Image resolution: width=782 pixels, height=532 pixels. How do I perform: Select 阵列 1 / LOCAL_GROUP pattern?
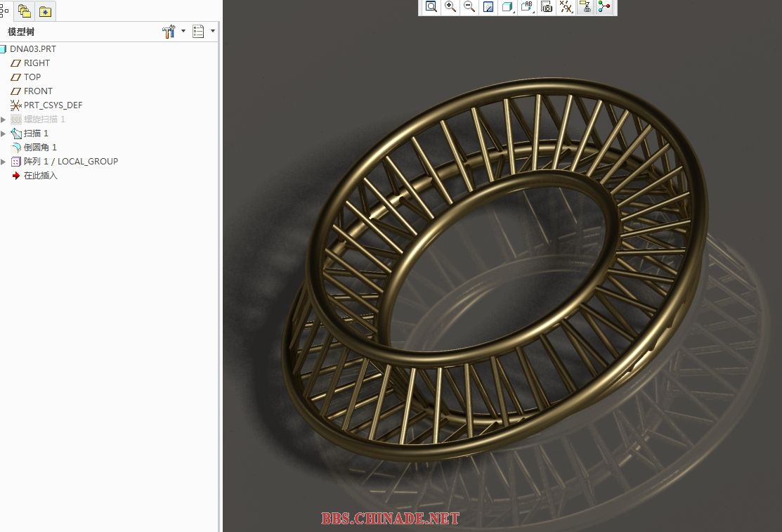point(71,161)
